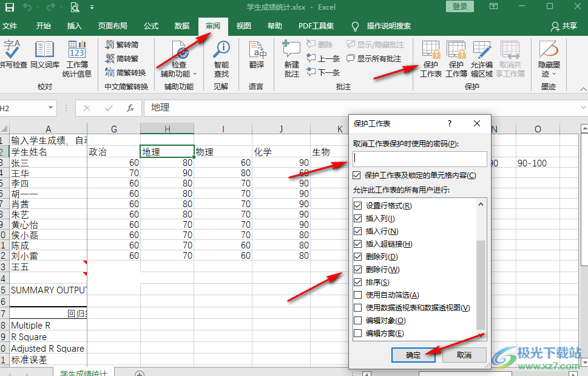Enable the Use AutoFilter (使用自动筛选) checkbox
The image size is (588, 376).
pos(358,295)
